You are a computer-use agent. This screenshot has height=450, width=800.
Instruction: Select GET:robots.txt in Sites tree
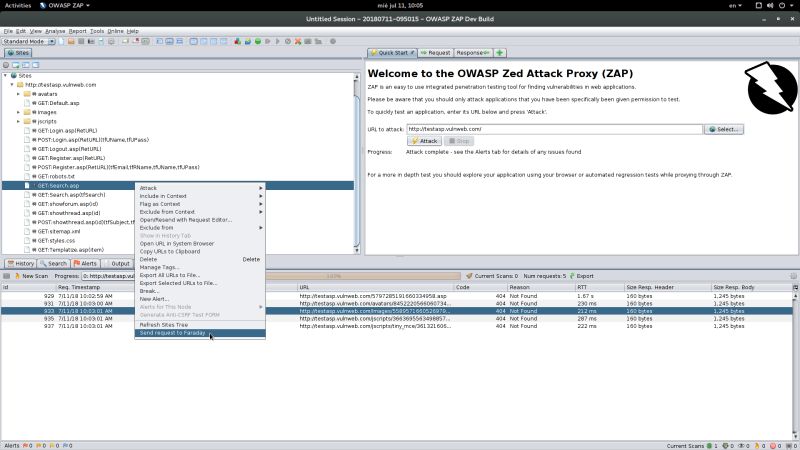[56, 177]
